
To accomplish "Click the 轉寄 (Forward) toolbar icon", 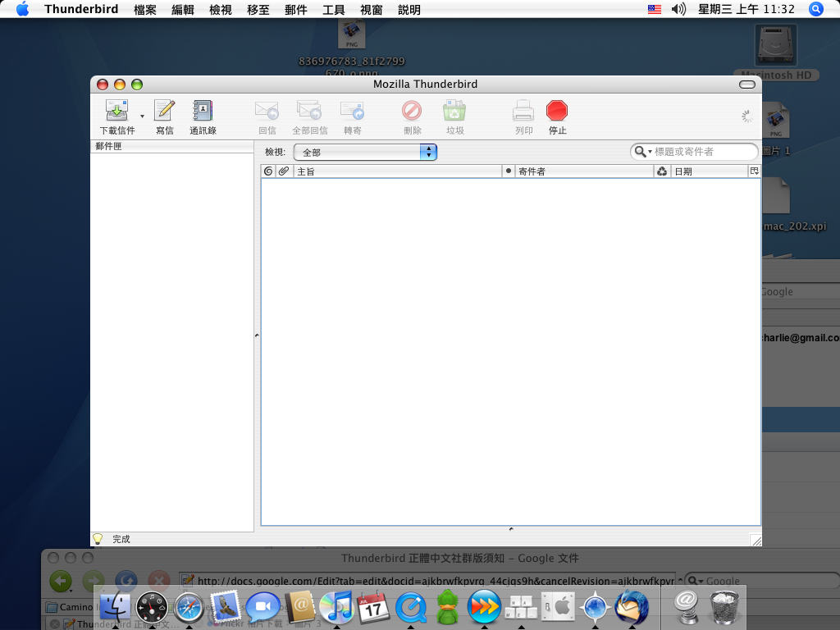I will coord(352,111).
